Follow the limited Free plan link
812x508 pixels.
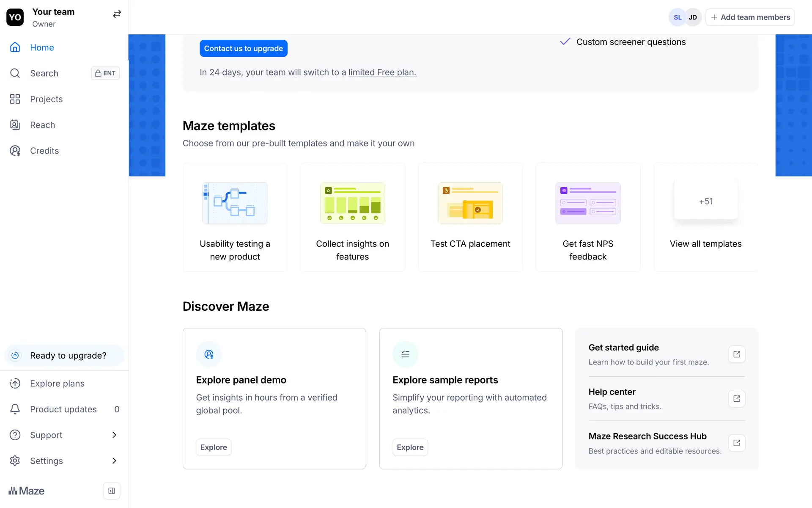(382, 72)
